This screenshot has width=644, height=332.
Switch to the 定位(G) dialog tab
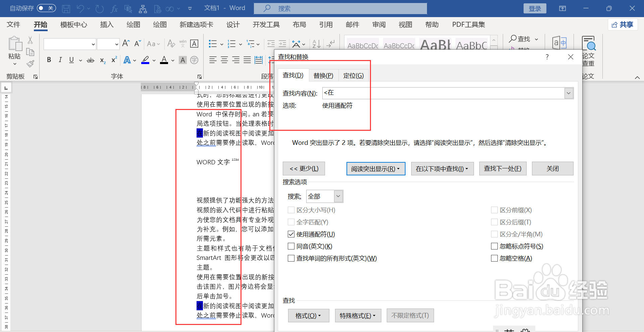tap(353, 75)
